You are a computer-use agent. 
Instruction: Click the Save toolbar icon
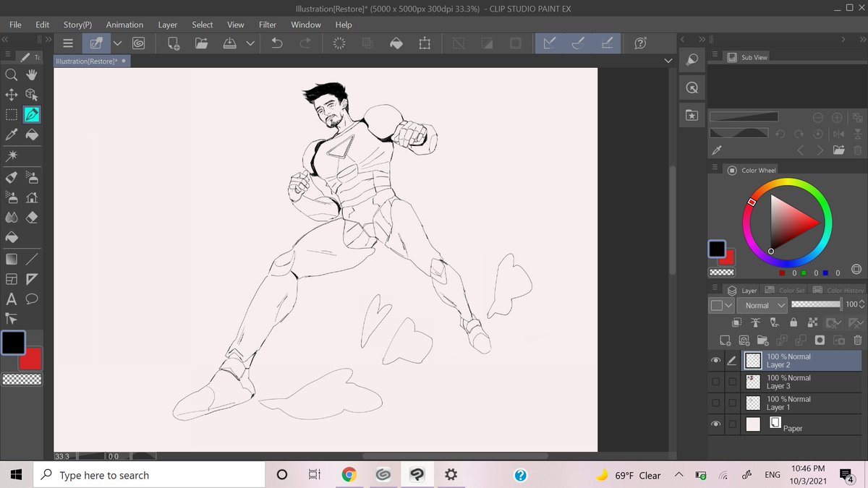tap(230, 43)
